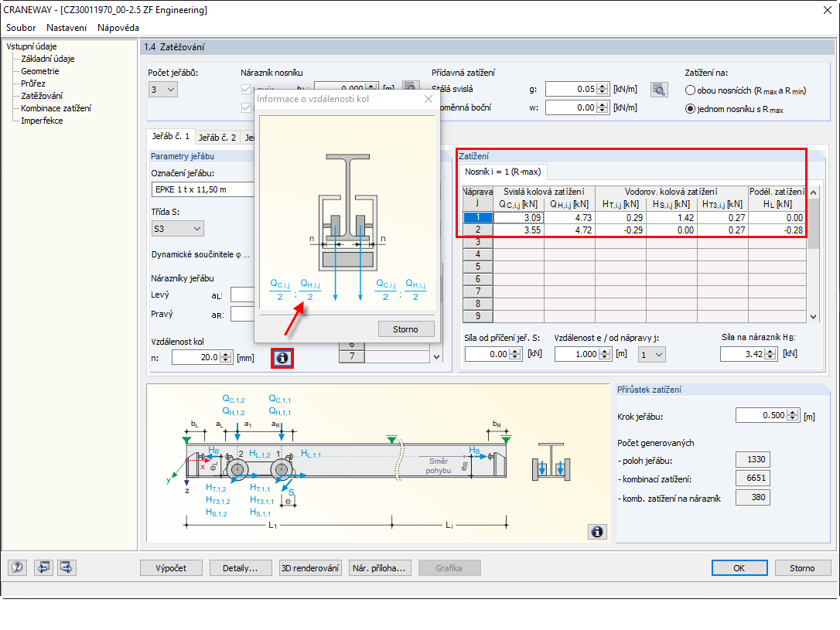
Task: Select Kombinace zatížení in the tree
Action: pyautogui.click(x=56, y=108)
